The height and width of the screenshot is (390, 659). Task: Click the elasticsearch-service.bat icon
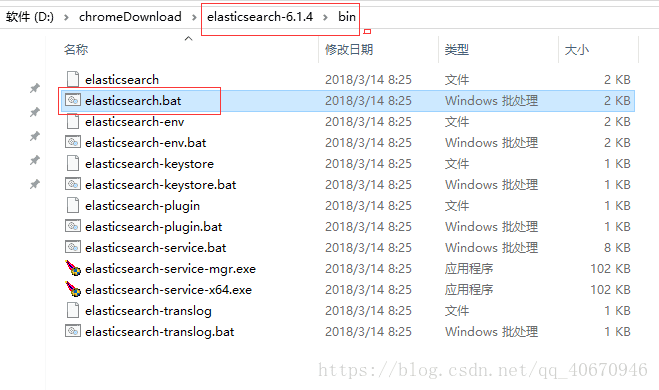pos(73,247)
